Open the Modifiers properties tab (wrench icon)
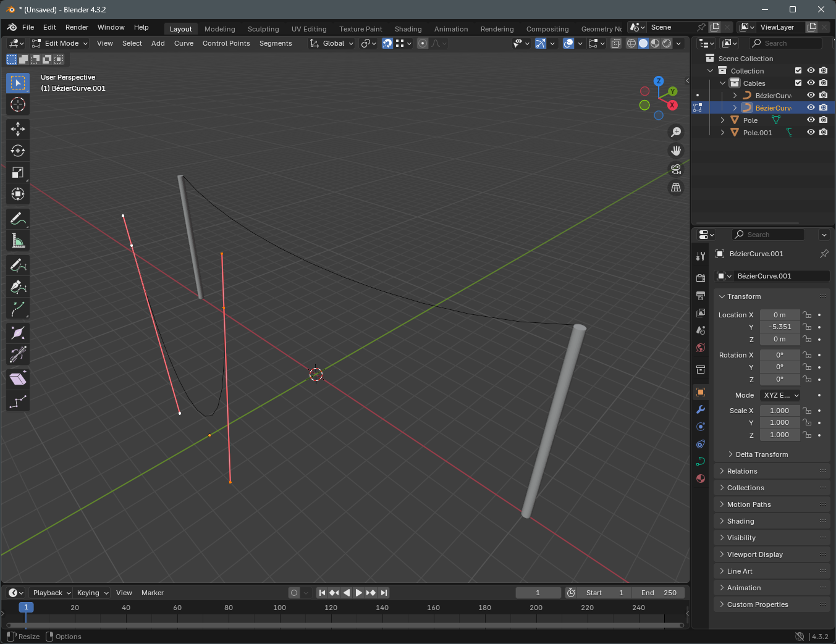The width and height of the screenshot is (836, 644). (701, 409)
